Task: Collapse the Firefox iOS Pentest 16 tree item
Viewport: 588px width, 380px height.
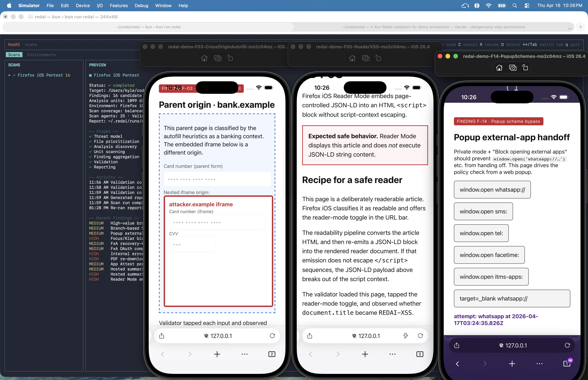Action: [x=9, y=75]
